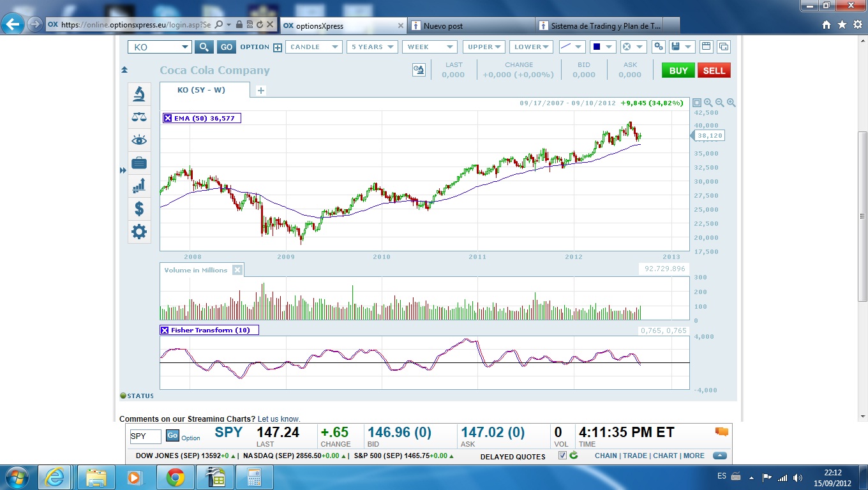Remove the EMA (50) indicator checkbox

pyautogui.click(x=168, y=118)
